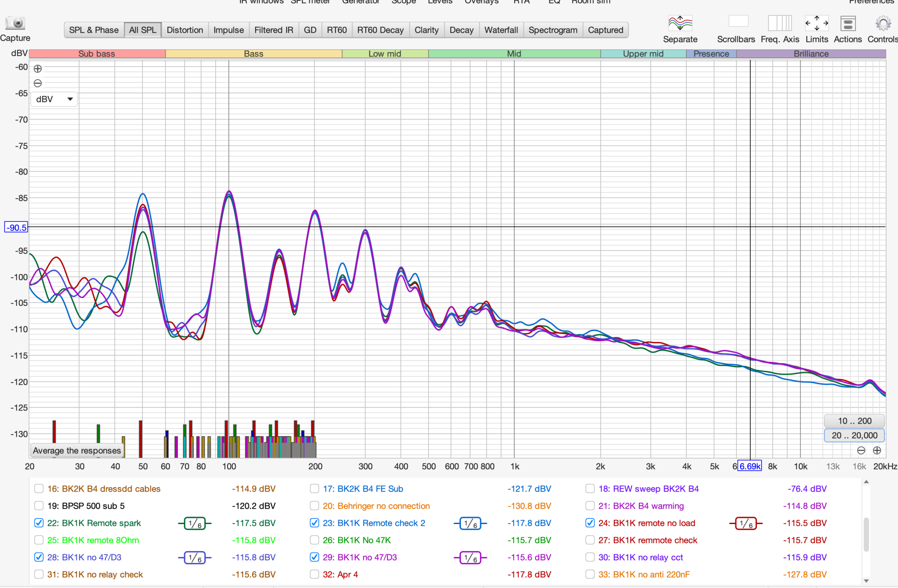
Task: Click 1/6 smoothing badge for BK1K remote no load
Action: pyautogui.click(x=746, y=523)
